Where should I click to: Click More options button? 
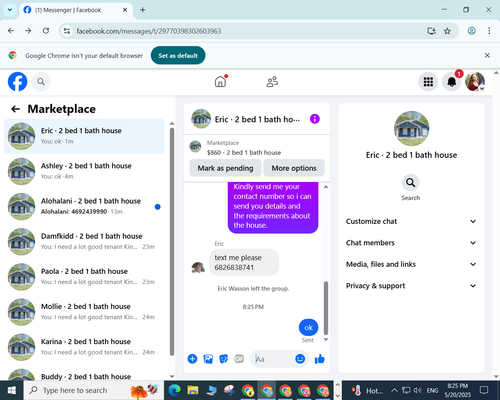click(x=294, y=168)
